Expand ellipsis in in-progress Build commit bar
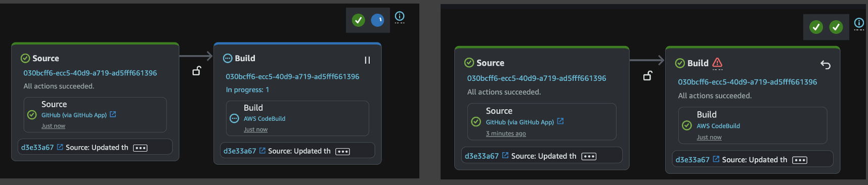868x185 pixels. [342, 152]
